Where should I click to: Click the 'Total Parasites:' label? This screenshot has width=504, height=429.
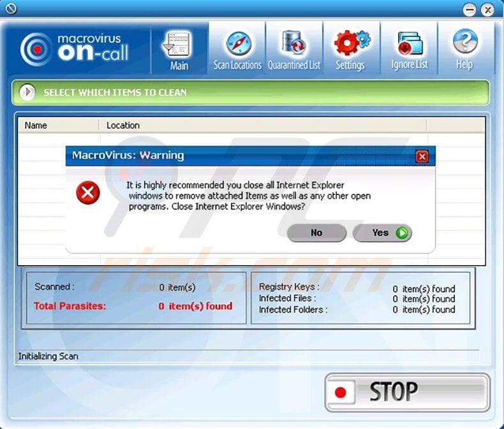pyautogui.click(x=70, y=306)
